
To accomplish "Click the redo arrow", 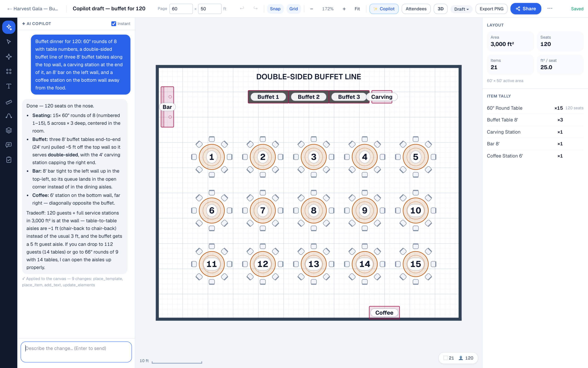I will [x=255, y=9].
